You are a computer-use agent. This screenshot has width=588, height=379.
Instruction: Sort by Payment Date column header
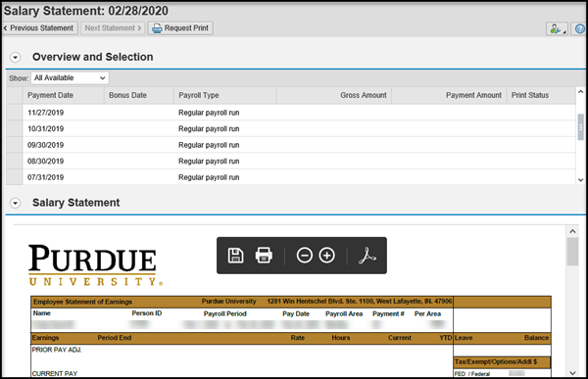click(x=64, y=95)
